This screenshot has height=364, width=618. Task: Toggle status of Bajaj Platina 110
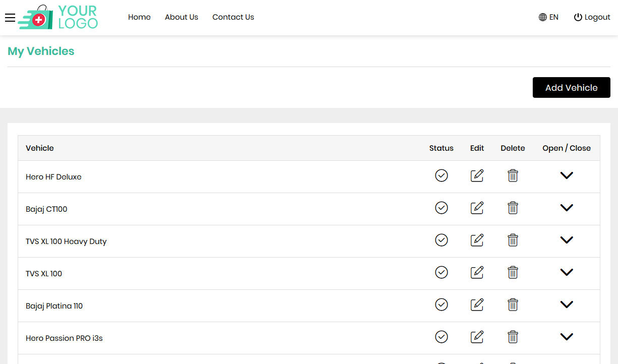click(x=441, y=305)
